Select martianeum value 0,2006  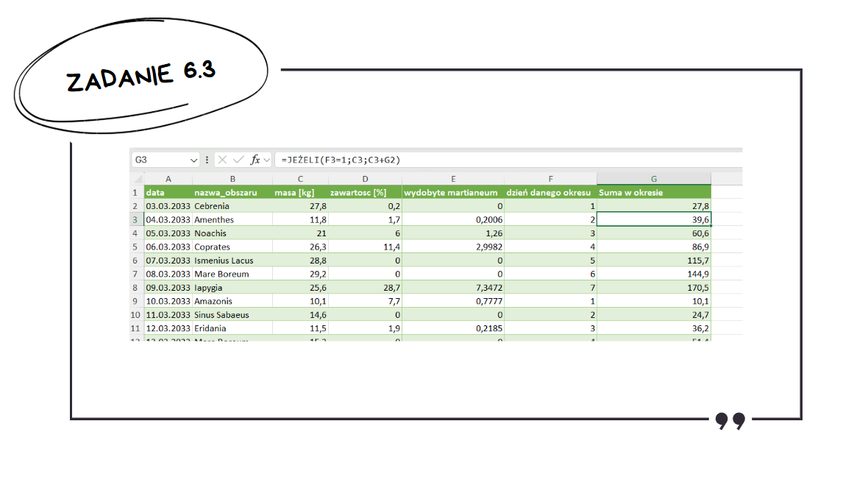pos(453,220)
